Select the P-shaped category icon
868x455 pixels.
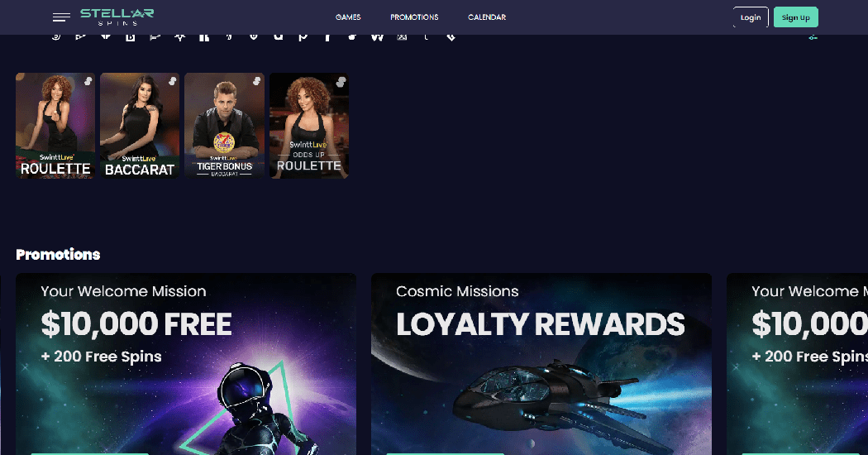(x=303, y=37)
